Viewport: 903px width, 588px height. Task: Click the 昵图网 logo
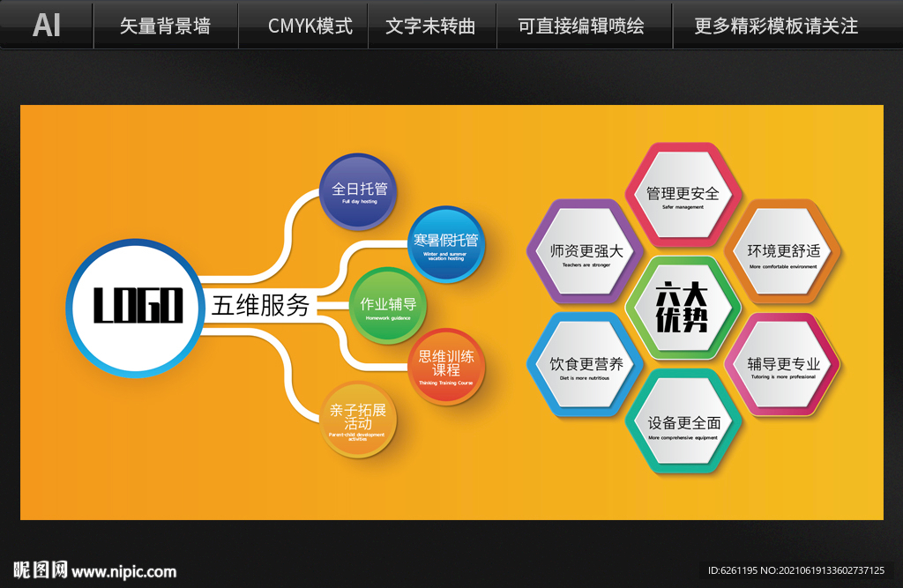pyautogui.click(x=41, y=570)
